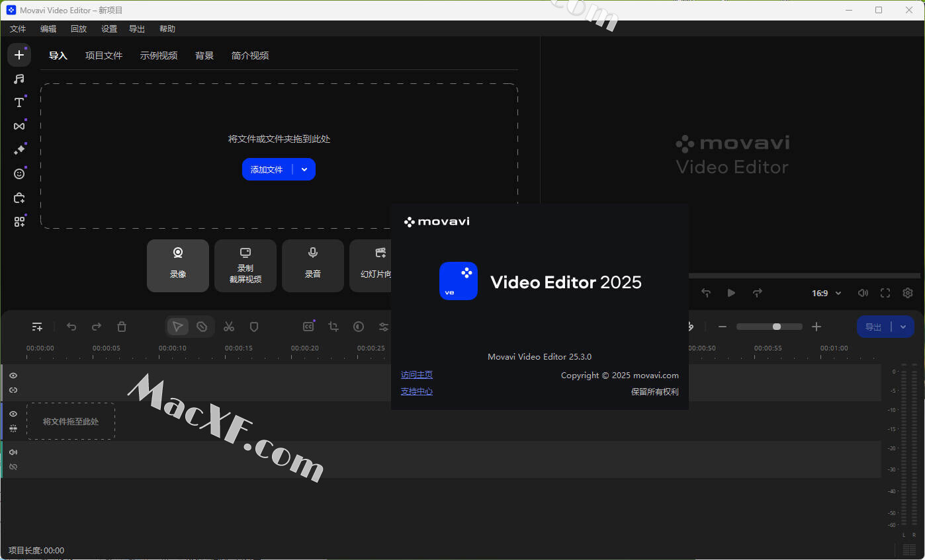The height and width of the screenshot is (560, 925).
Task: Open the 帮助 menu
Action: pyautogui.click(x=167, y=29)
